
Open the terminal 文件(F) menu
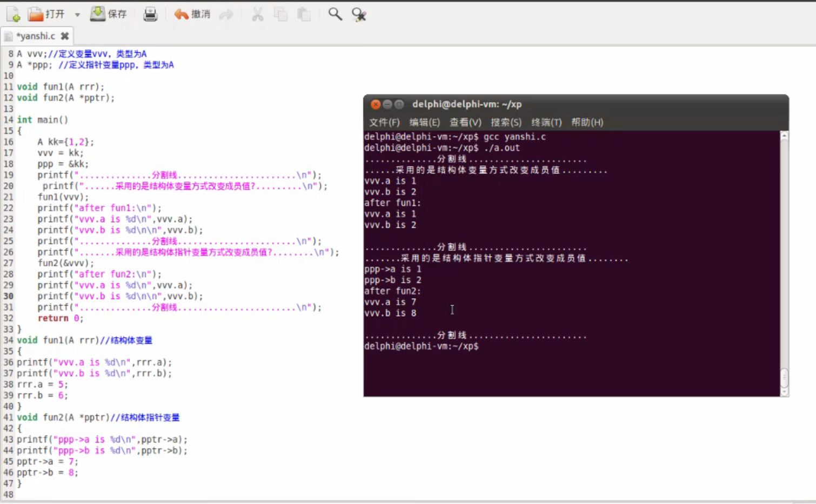pos(384,123)
